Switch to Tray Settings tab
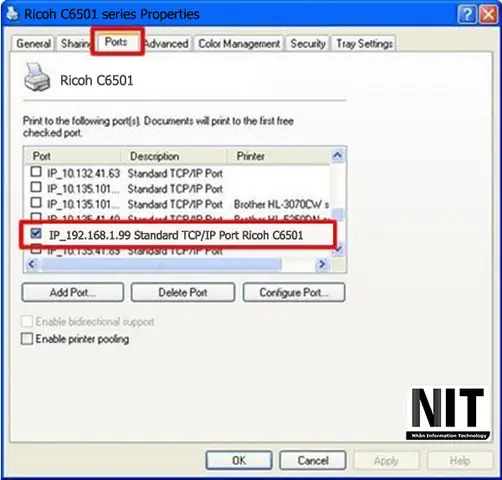This screenshot has height=480, width=502. (x=364, y=44)
